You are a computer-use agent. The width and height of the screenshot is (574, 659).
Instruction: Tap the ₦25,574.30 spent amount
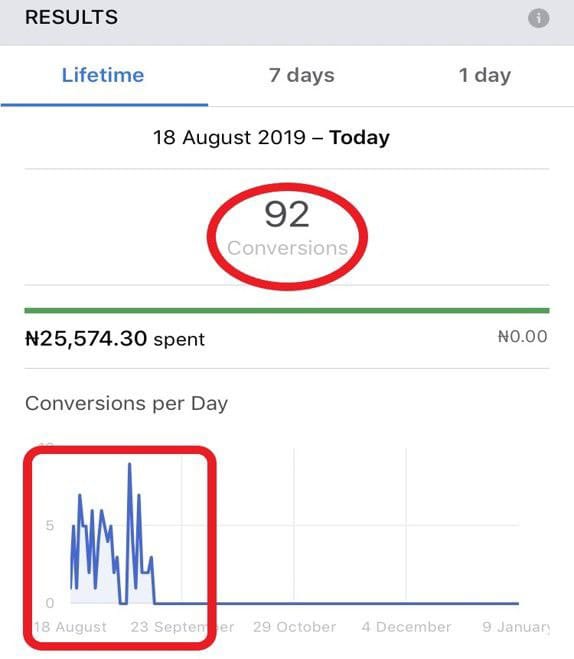pyautogui.click(x=115, y=339)
